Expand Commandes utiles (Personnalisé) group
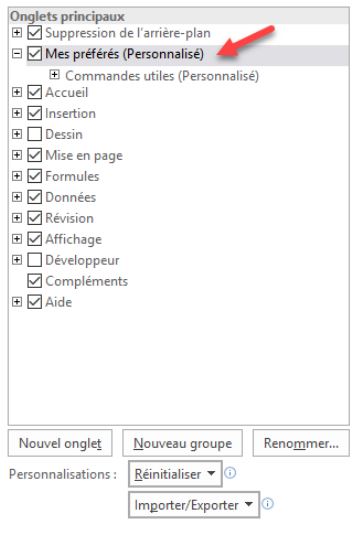Viewport: 360px width, 533px height. [54, 74]
